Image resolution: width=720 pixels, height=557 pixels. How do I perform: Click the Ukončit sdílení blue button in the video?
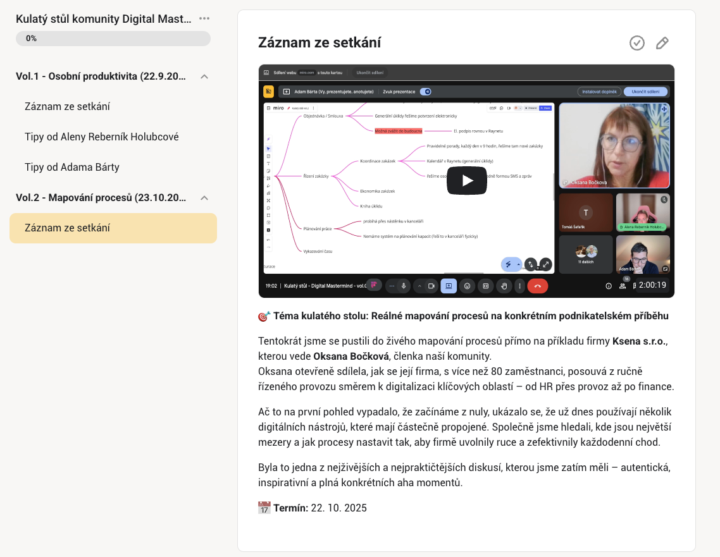point(645,92)
